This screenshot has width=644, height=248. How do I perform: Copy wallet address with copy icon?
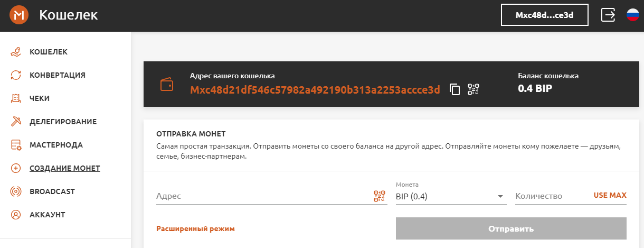tap(454, 89)
